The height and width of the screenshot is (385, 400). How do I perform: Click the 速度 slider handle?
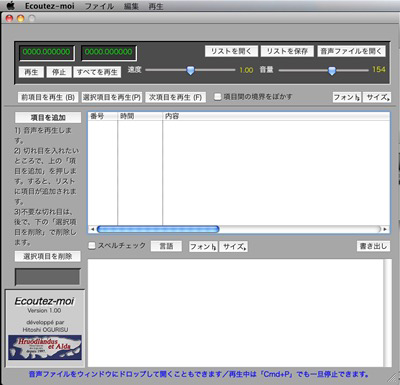(190, 70)
